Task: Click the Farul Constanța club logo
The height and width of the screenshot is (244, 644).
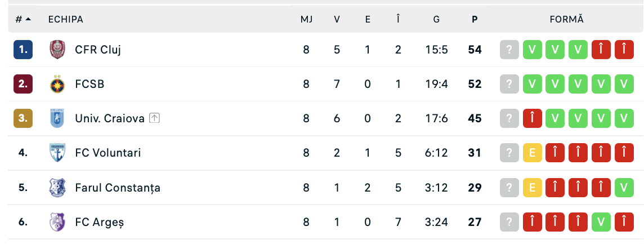Action: click(57, 188)
